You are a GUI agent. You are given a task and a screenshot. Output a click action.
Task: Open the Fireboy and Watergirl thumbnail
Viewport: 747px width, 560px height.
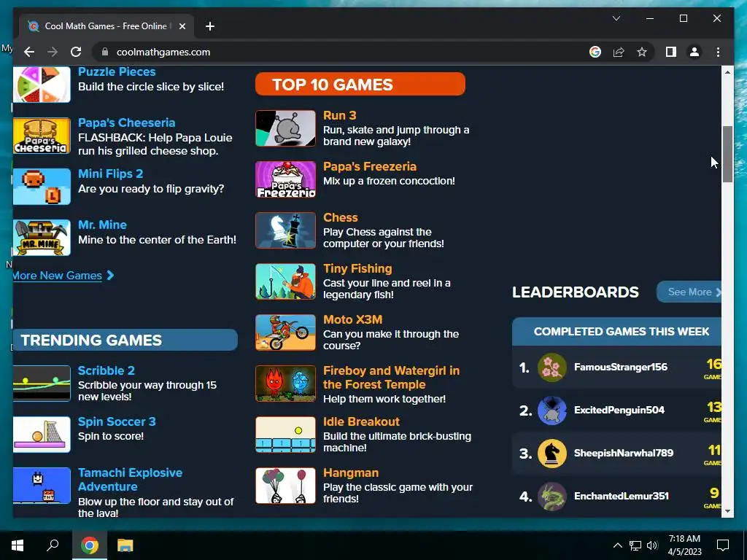(x=285, y=384)
